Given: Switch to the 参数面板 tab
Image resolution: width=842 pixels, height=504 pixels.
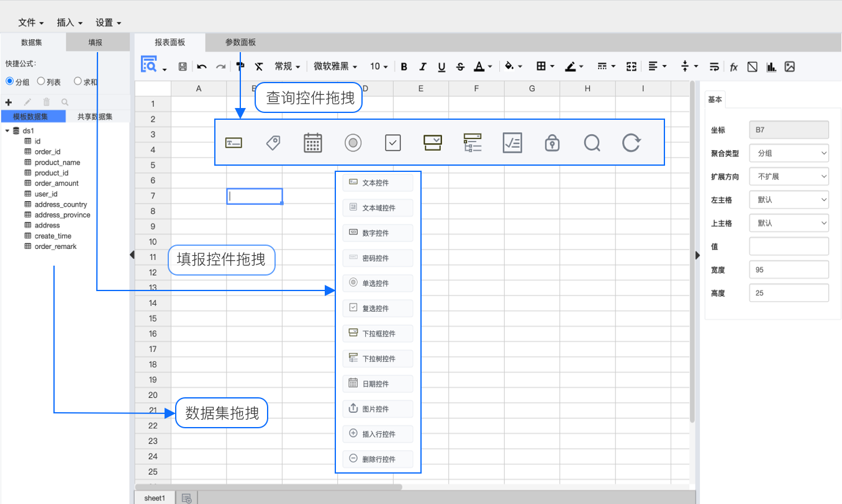Looking at the screenshot, I should [x=240, y=42].
